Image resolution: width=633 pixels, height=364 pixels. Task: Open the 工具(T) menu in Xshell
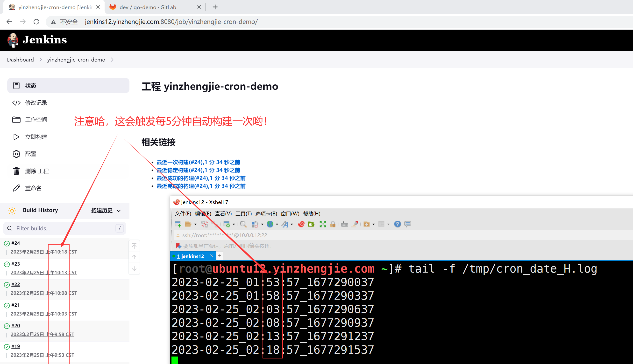pos(243,213)
